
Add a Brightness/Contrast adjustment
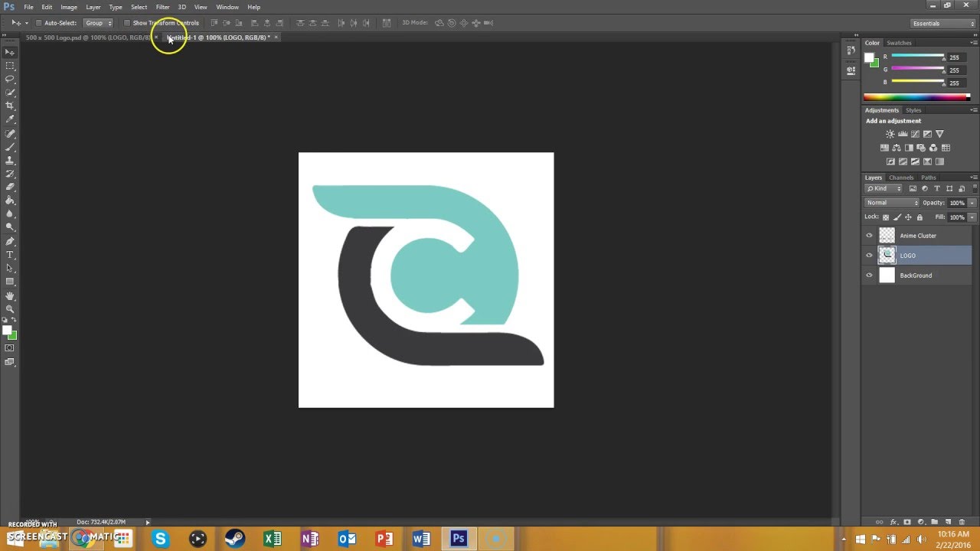coord(890,134)
